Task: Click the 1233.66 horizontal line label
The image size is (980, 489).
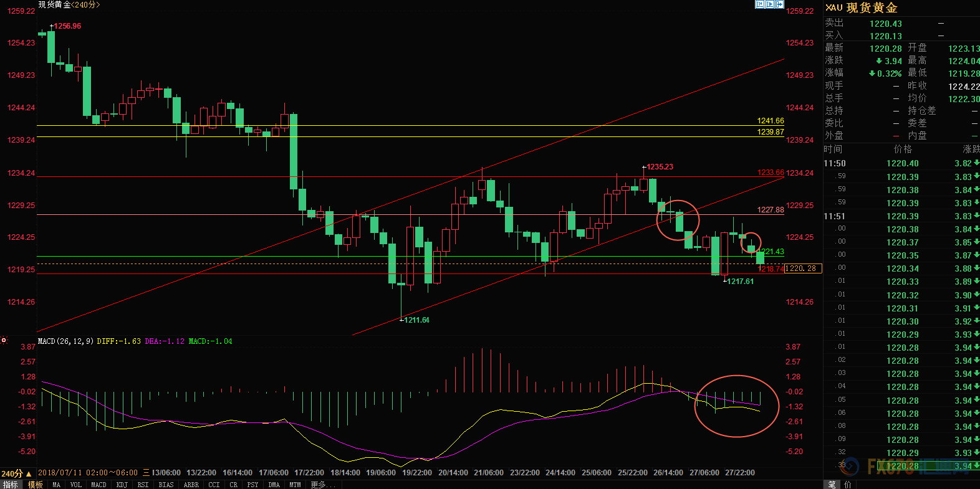Action: 771,173
